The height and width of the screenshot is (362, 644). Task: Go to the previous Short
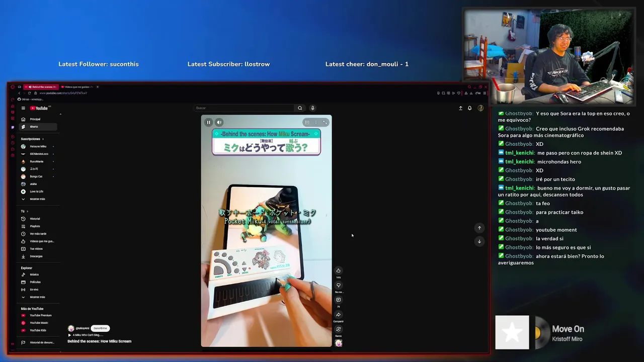(x=479, y=228)
